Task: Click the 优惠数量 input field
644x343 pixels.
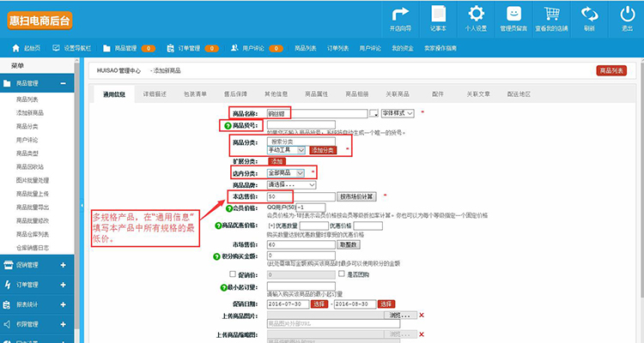Action: pyautogui.click(x=313, y=226)
